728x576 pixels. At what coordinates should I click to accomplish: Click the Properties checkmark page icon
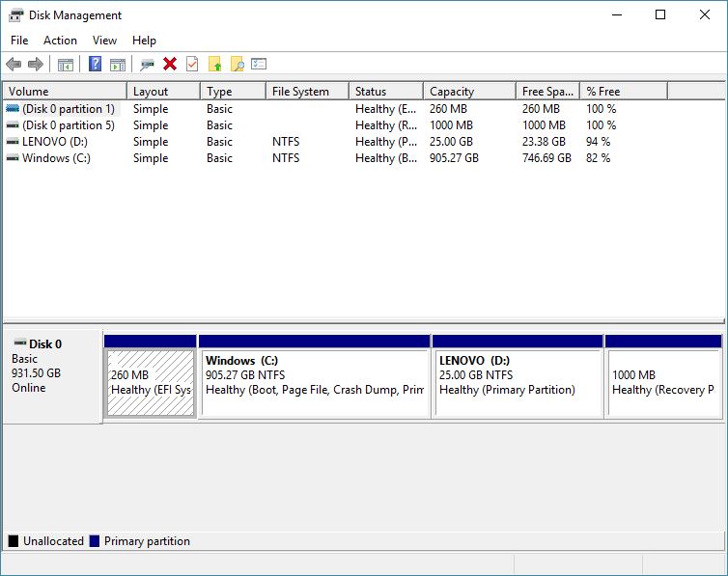[x=192, y=64]
